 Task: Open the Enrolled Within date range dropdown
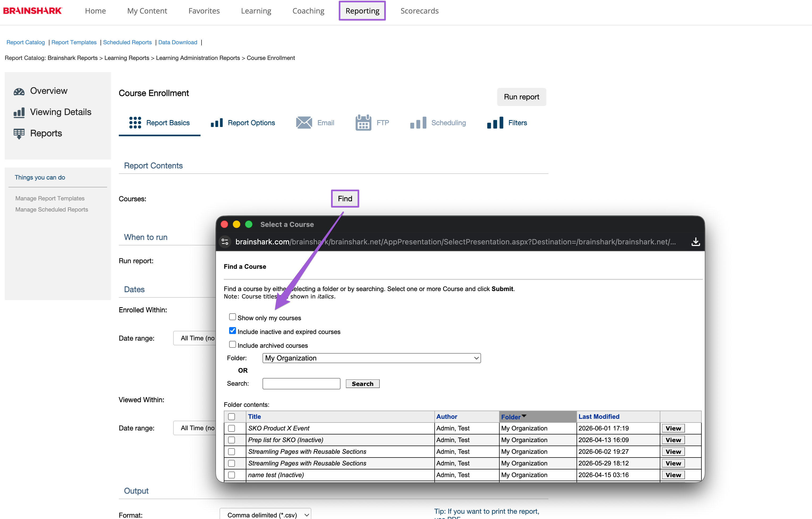click(x=195, y=338)
